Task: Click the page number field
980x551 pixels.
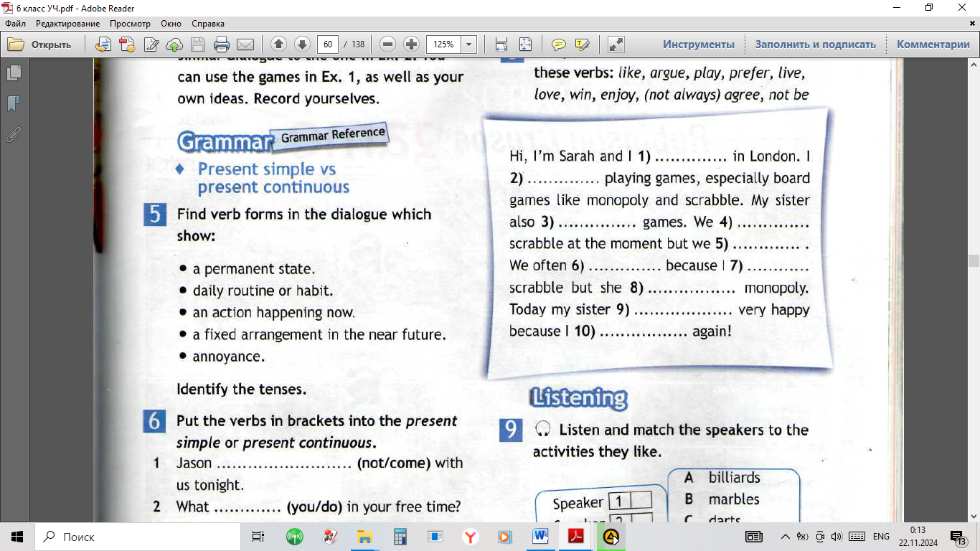Action: click(x=328, y=44)
